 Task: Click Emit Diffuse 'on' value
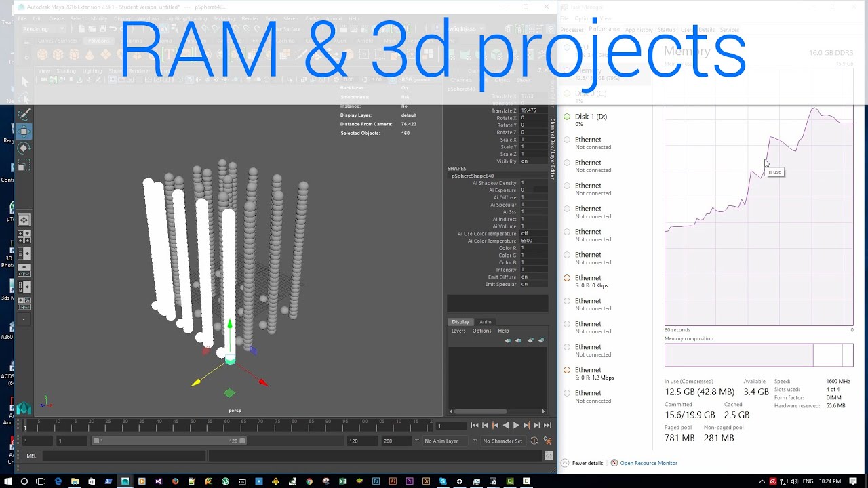tap(534, 277)
